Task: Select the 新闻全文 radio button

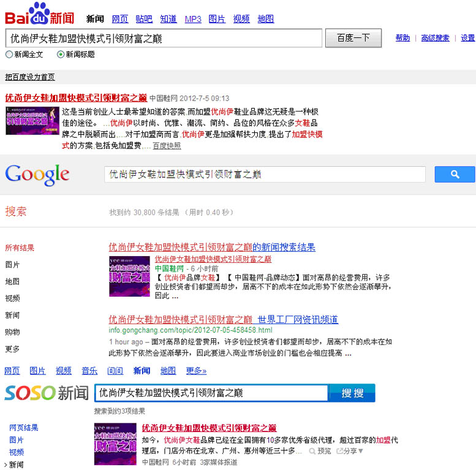Action: (9, 55)
